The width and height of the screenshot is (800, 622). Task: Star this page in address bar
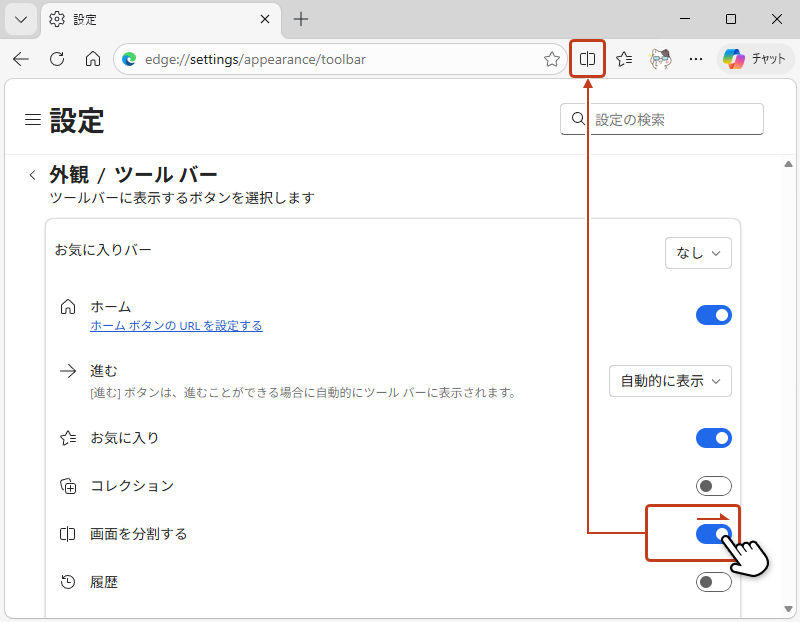point(551,59)
